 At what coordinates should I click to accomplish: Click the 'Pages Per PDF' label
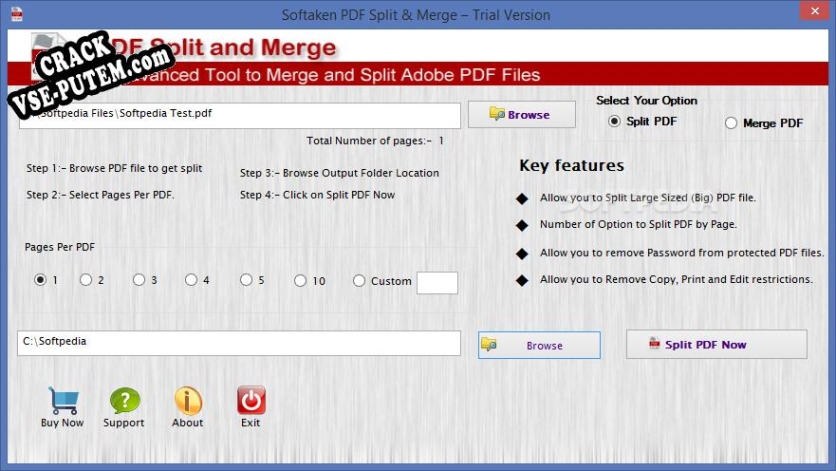point(60,247)
